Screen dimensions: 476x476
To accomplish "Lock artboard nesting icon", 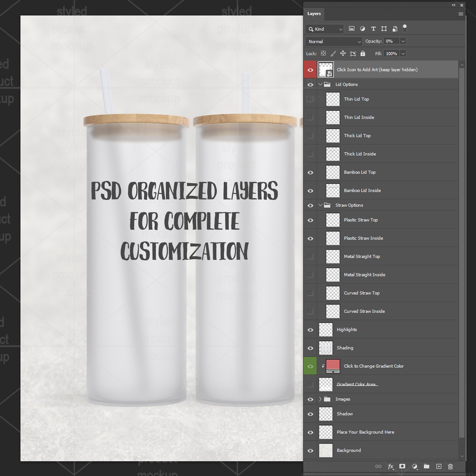I will [x=353, y=54].
